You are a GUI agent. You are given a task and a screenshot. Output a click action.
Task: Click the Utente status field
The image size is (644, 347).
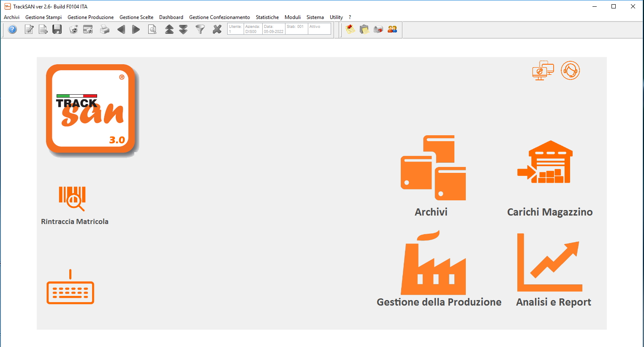click(x=236, y=29)
